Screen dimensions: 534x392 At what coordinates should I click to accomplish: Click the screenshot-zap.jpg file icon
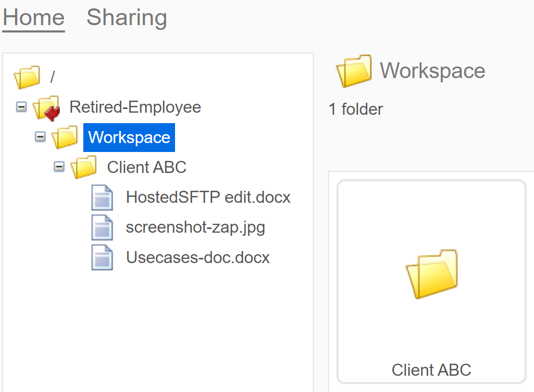click(x=103, y=227)
